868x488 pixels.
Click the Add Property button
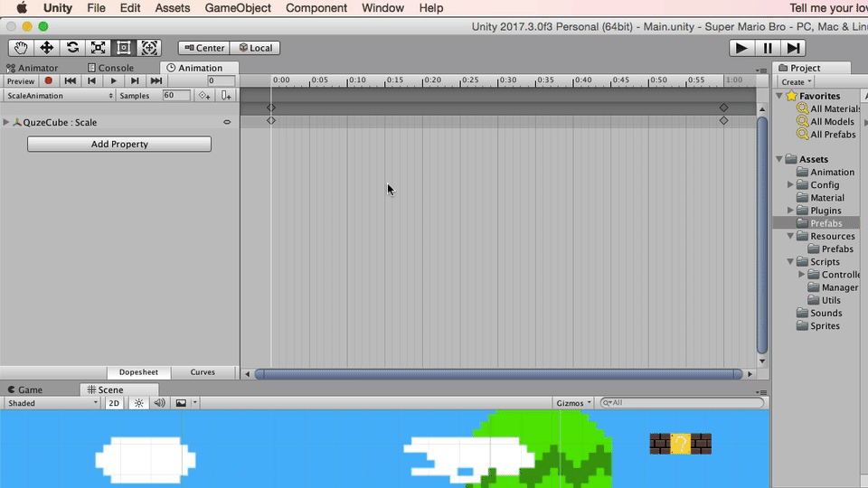tap(119, 144)
